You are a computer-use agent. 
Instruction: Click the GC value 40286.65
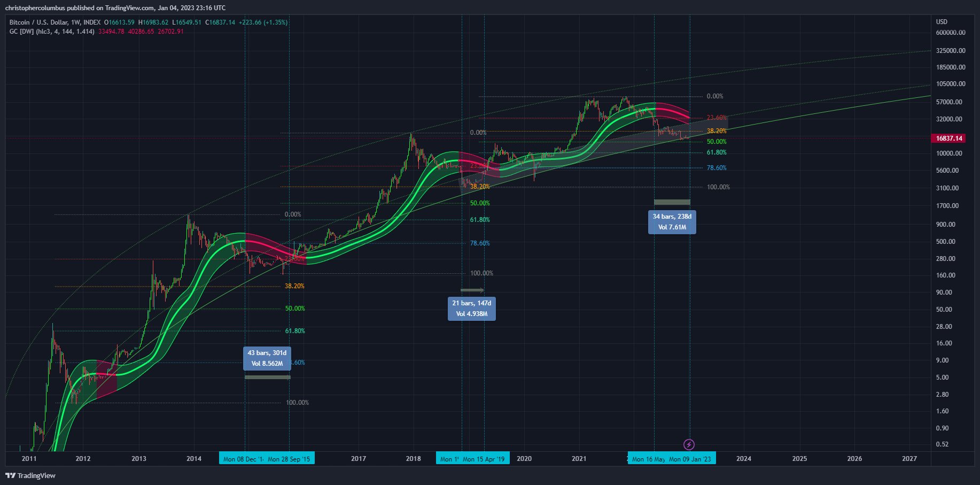pyautogui.click(x=141, y=32)
